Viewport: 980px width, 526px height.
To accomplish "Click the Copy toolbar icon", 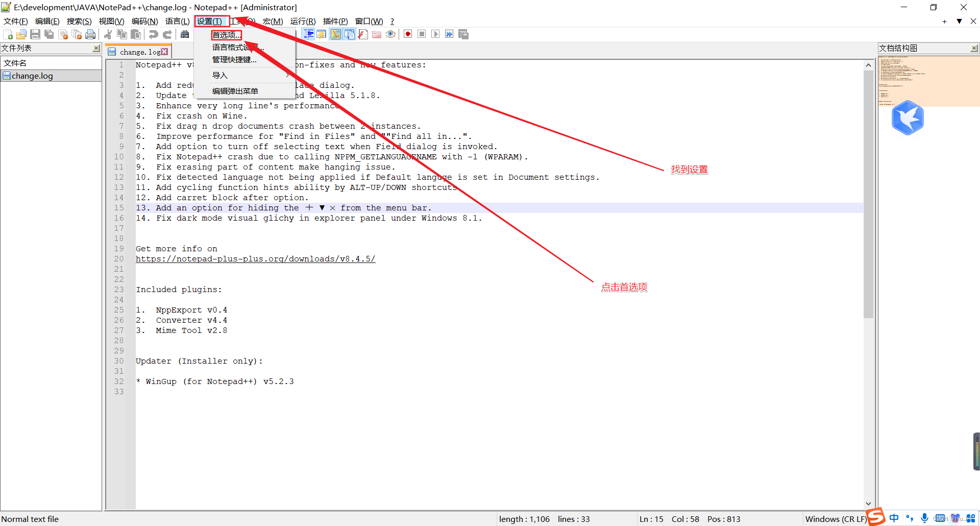I will coord(122,34).
